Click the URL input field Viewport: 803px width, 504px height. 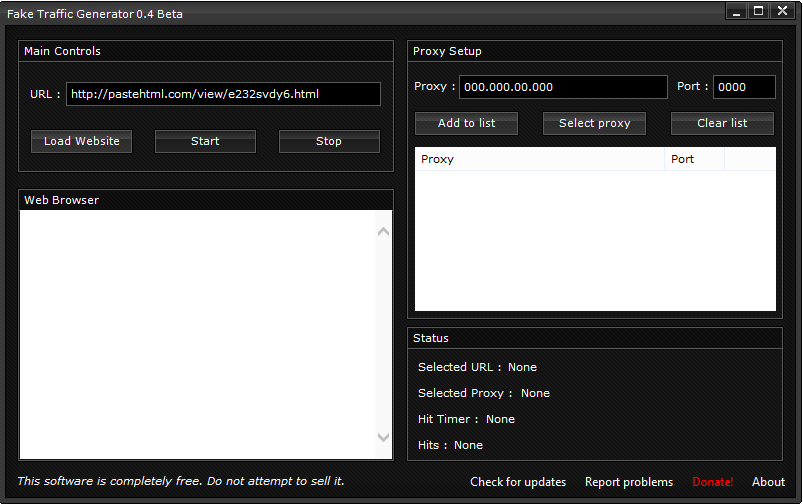click(223, 94)
